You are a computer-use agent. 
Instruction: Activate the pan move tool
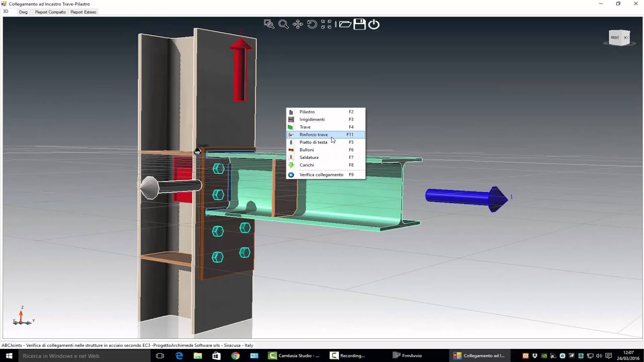(298, 24)
